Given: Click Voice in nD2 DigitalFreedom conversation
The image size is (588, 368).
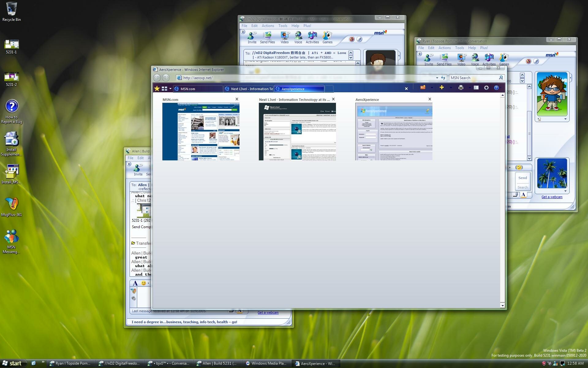Looking at the screenshot, I should coord(298,38).
